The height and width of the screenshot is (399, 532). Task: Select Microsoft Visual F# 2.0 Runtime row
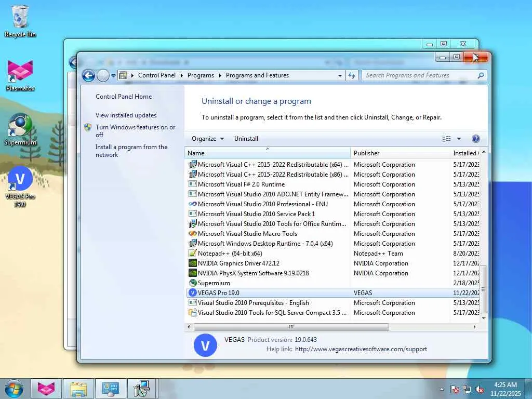click(x=332, y=184)
